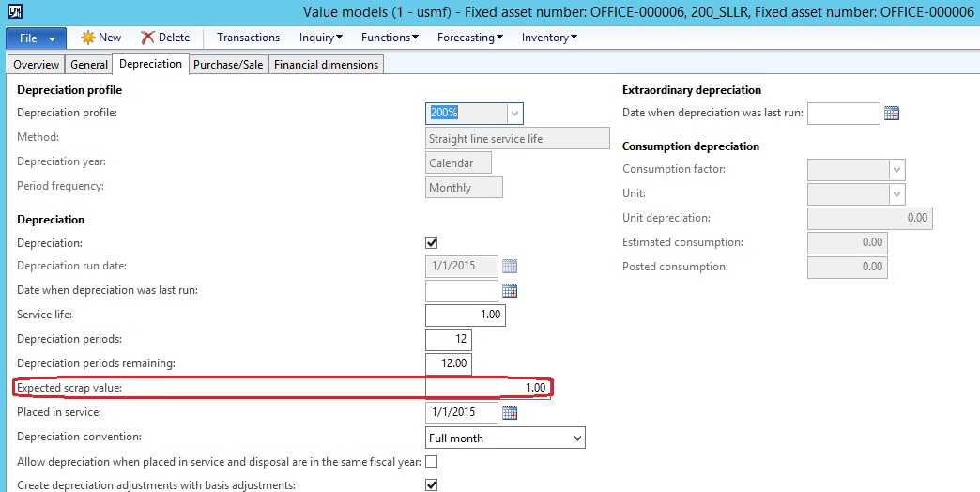Open calendar for Date when depreciation was last run under Depreciation
Viewport: 980px width, 492px height.
510,291
